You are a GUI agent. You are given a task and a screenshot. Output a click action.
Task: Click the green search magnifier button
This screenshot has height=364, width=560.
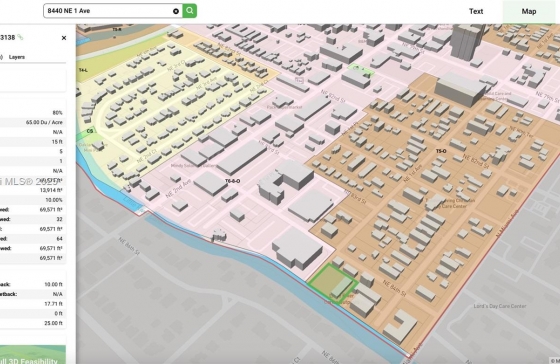190,11
